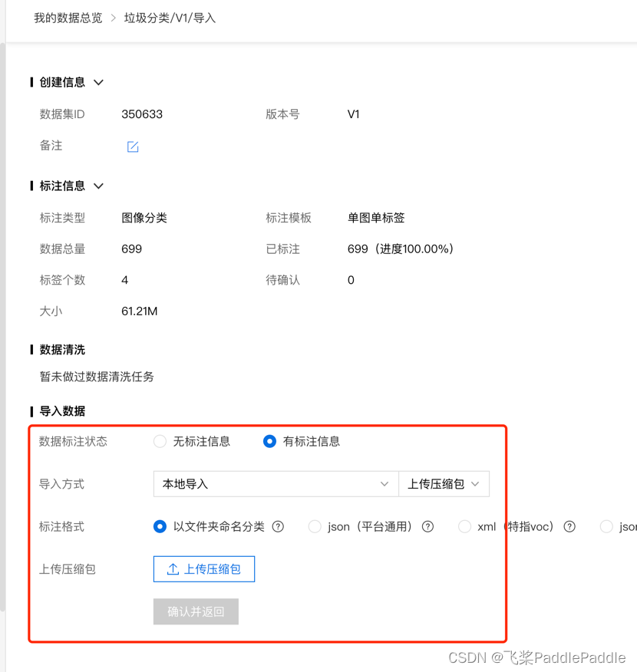
Task: Collapse the 创建信息 section
Action: tap(98, 83)
